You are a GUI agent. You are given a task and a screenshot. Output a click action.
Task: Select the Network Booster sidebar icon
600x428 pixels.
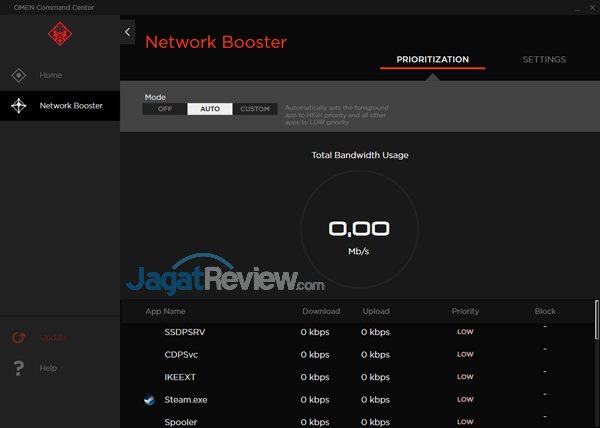[x=18, y=105]
